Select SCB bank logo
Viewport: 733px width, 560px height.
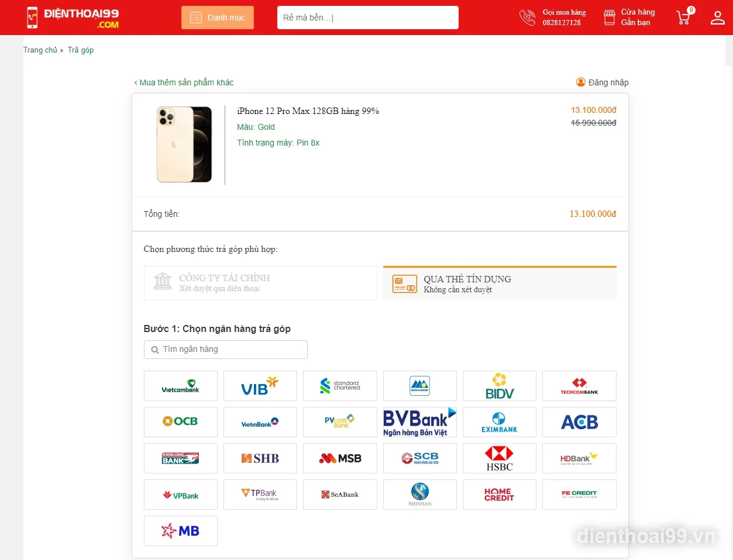coord(420,458)
